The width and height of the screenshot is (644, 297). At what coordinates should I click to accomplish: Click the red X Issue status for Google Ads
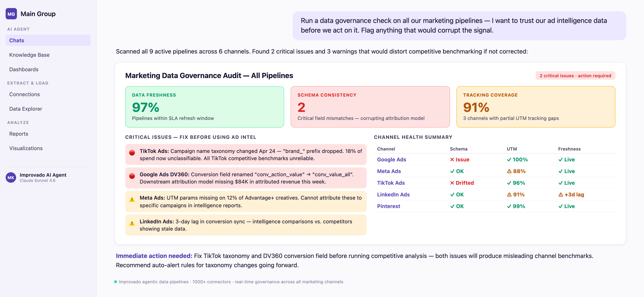coord(459,160)
